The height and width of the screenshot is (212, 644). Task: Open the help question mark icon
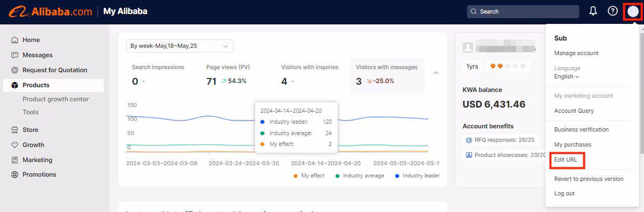612,11
